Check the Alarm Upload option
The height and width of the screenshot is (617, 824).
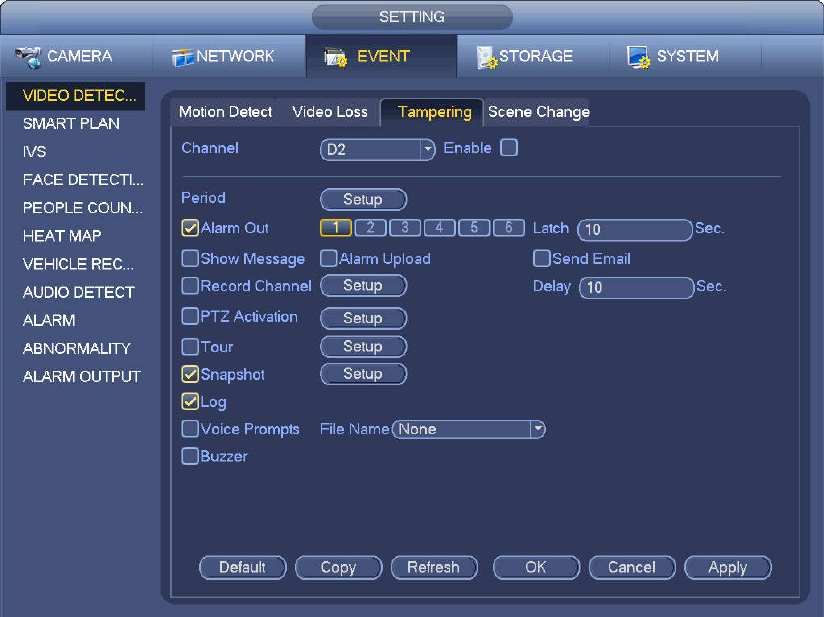point(328,259)
